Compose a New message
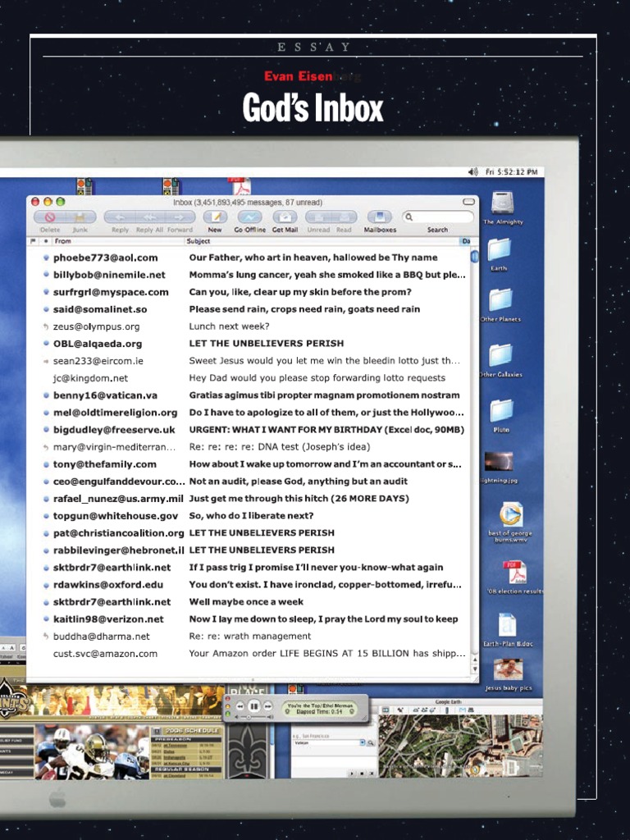The width and height of the screenshot is (630, 840). point(215,217)
